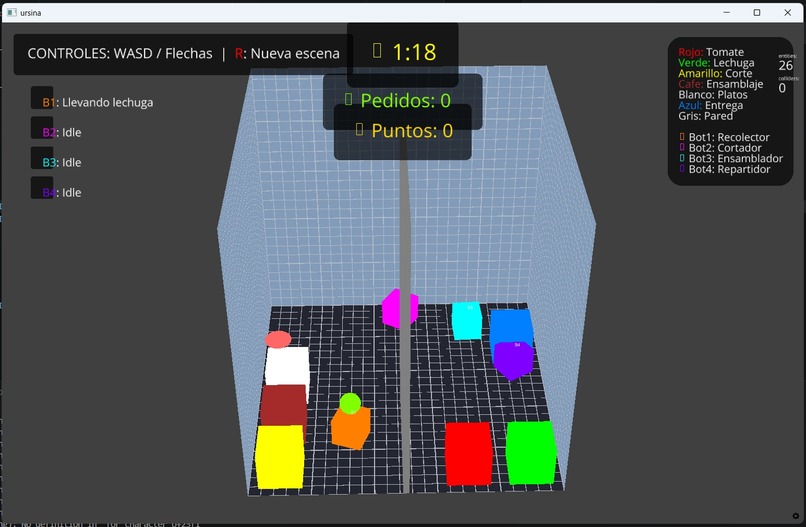Click the 'B3: Idle' status row
This screenshot has height=527, width=806.
coord(62,162)
